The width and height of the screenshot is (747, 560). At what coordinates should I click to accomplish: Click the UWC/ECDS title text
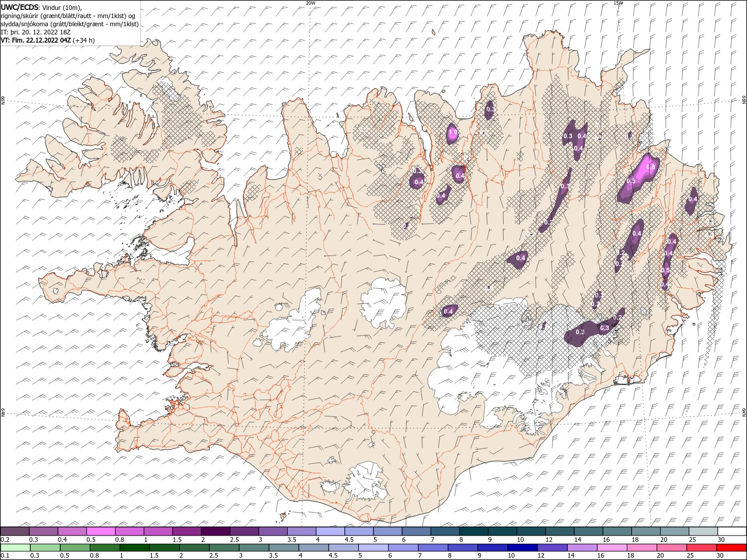19,6
